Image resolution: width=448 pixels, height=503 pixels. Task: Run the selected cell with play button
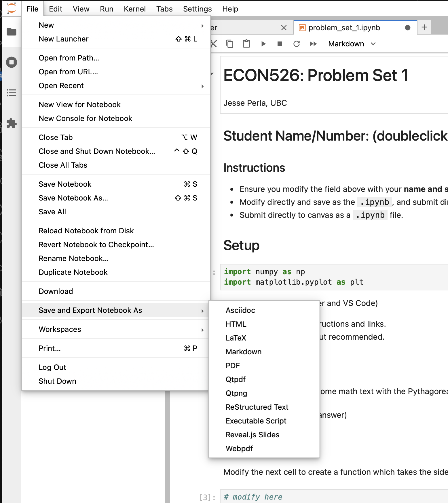point(263,44)
